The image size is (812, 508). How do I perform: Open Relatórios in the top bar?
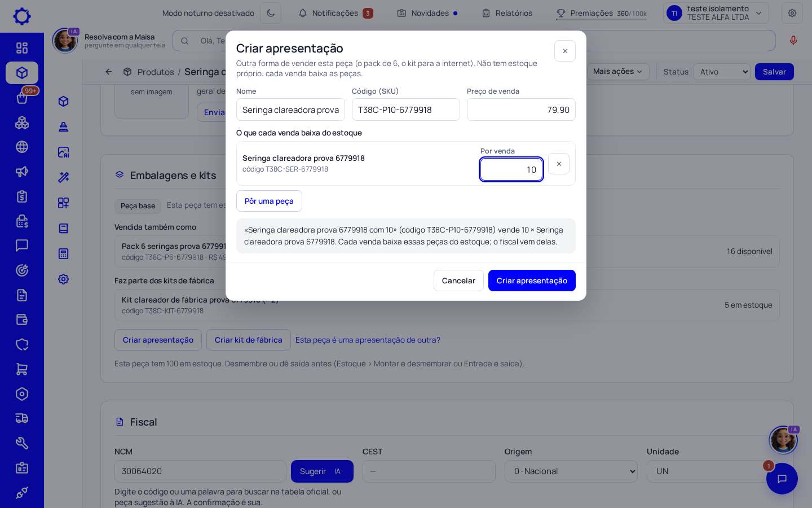coord(507,13)
